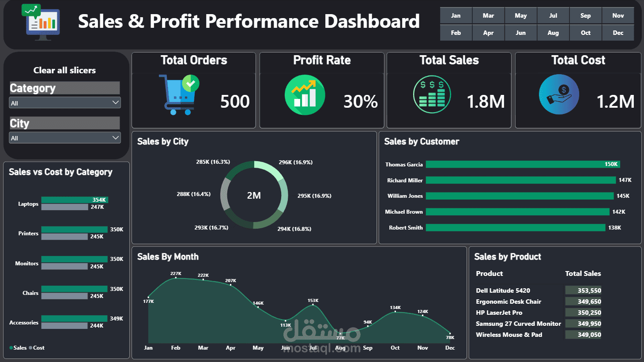
Task: Select the Printers sales bar 350K
Action: [75, 230]
